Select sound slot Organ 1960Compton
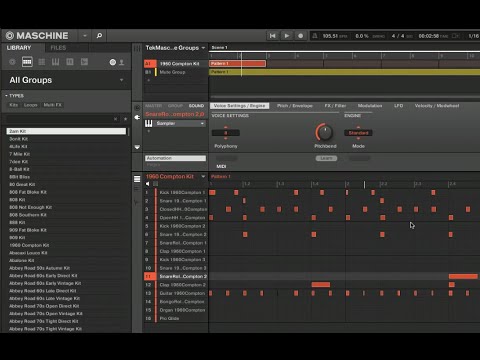Viewport: 480px width, 360px height. [176, 310]
